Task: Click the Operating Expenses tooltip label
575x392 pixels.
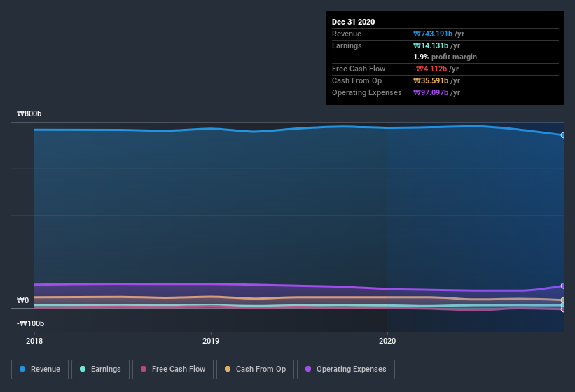Action: click(x=367, y=92)
